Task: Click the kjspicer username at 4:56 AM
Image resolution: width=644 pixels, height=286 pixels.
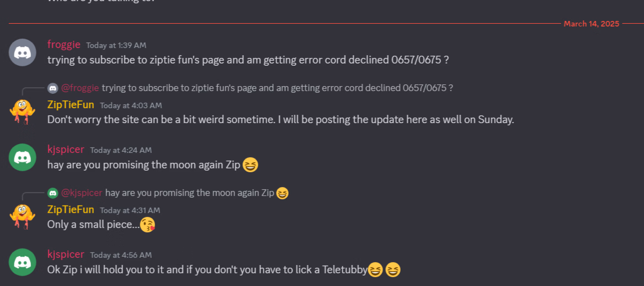Action: tap(66, 255)
